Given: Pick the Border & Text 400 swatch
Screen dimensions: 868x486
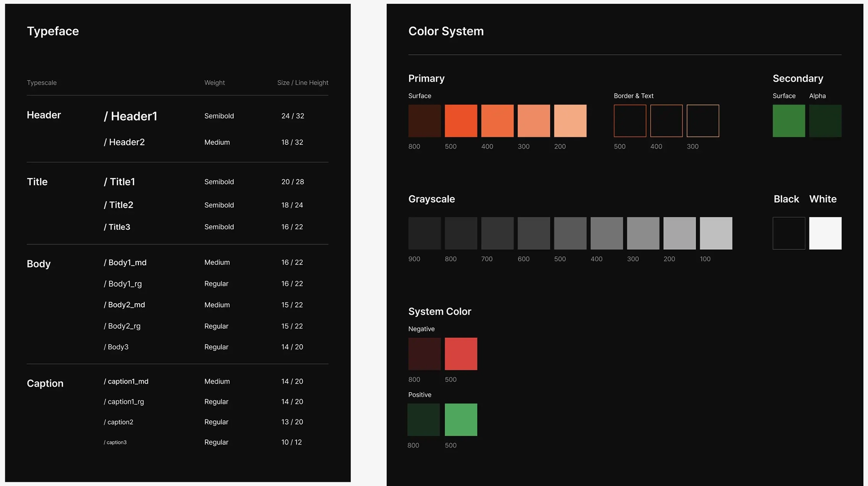Looking at the screenshot, I should 666,121.
